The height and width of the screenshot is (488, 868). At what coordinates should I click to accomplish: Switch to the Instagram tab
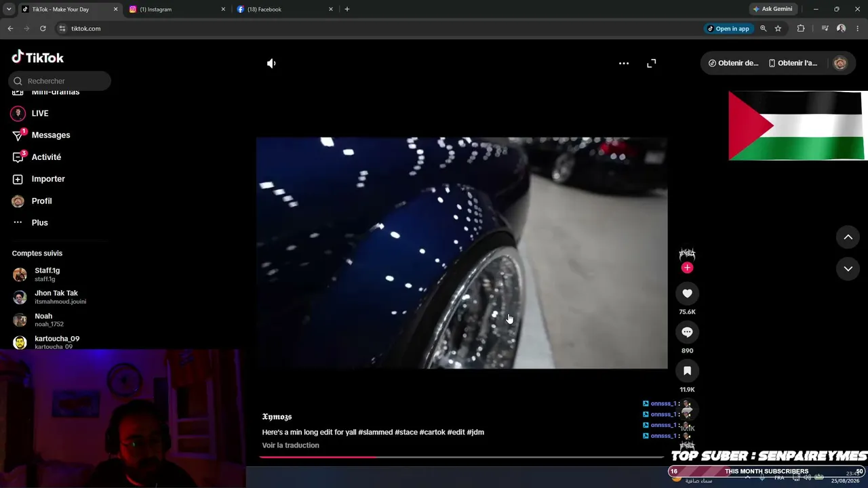tap(178, 9)
